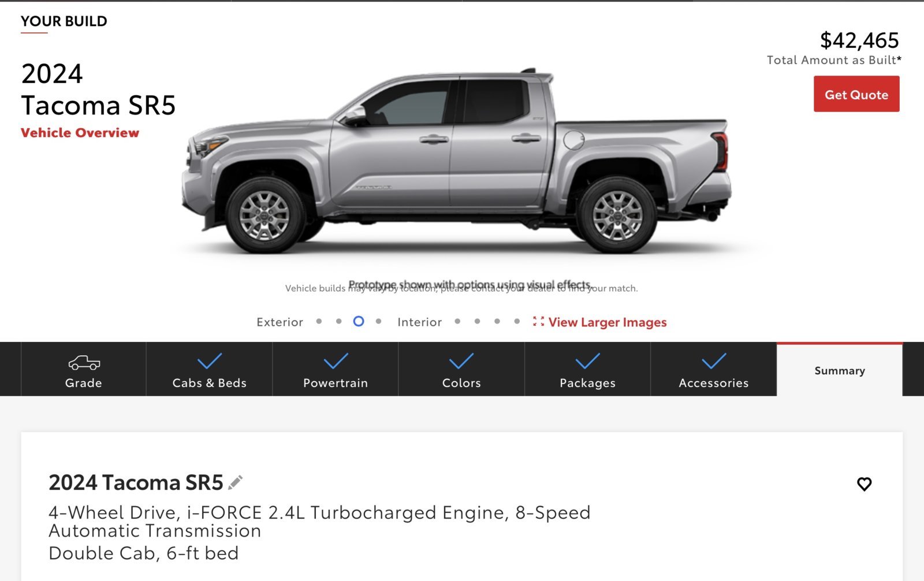924x581 pixels.
Task: Click the pencil edit icon beside 2024 Tacoma SR5
Action: pos(236,482)
